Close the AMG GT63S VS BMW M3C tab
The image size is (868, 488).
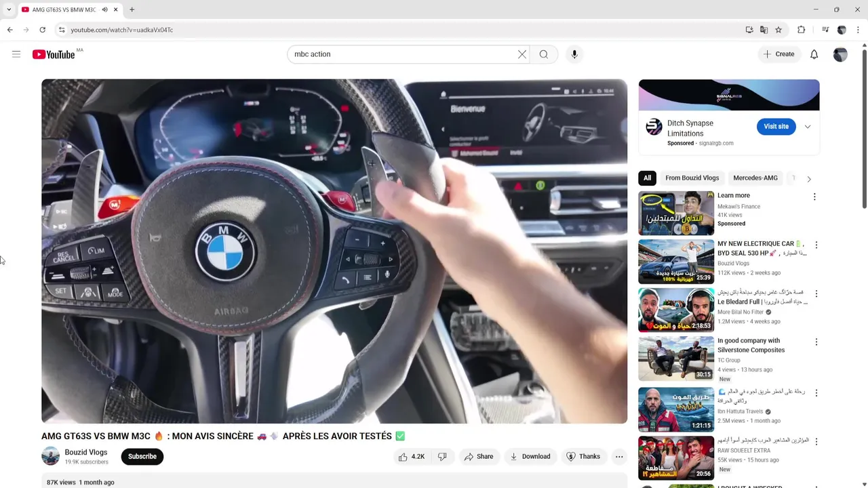[x=115, y=9]
